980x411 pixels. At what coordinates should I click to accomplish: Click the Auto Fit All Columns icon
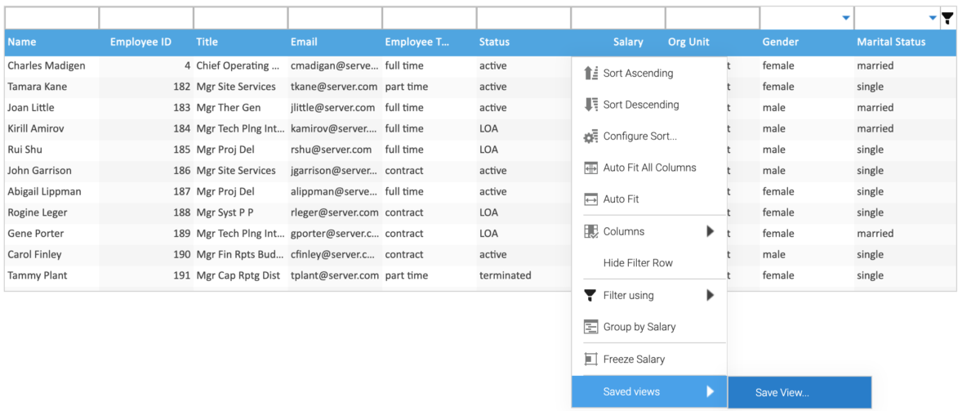point(591,168)
